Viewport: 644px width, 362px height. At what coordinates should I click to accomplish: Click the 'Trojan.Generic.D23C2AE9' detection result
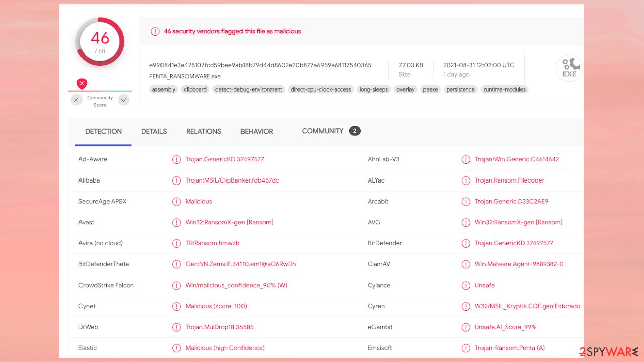[512, 201]
